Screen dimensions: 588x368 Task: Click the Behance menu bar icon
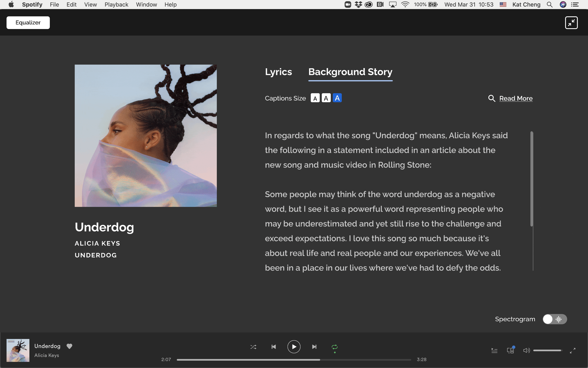(380, 4)
